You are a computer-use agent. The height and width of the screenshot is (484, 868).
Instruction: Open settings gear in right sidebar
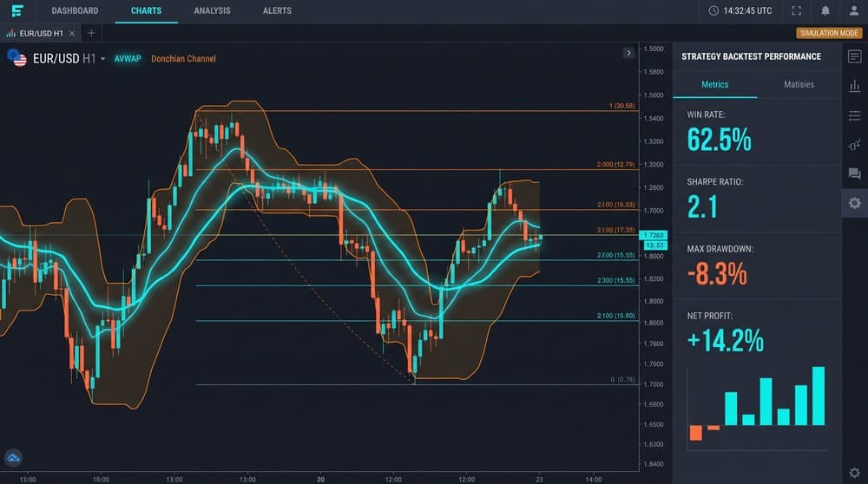pos(854,203)
